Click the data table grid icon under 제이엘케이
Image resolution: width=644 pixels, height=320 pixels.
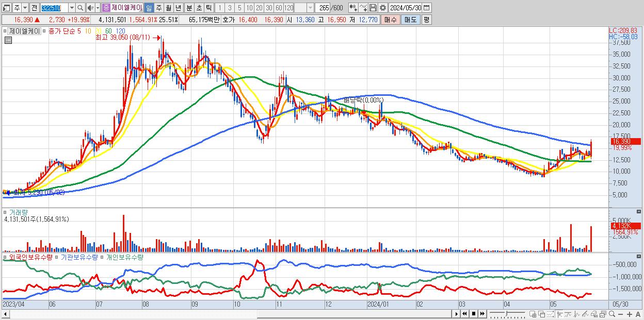click(x=8, y=41)
